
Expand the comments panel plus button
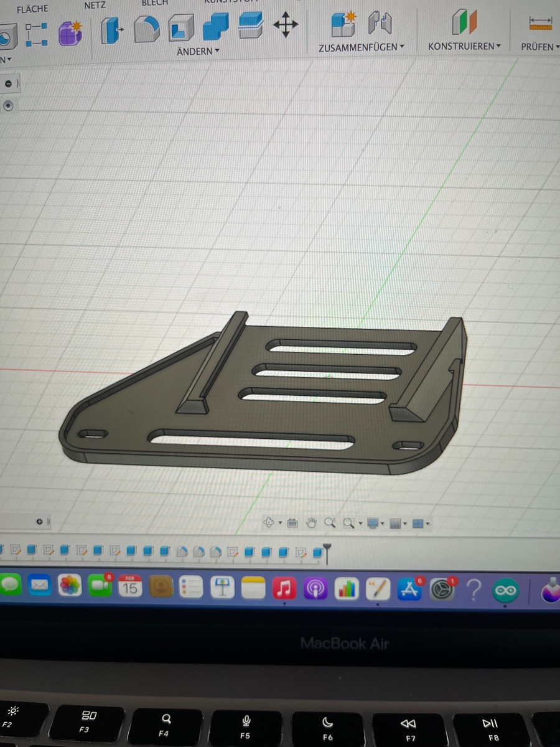click(x=39, y=521)
